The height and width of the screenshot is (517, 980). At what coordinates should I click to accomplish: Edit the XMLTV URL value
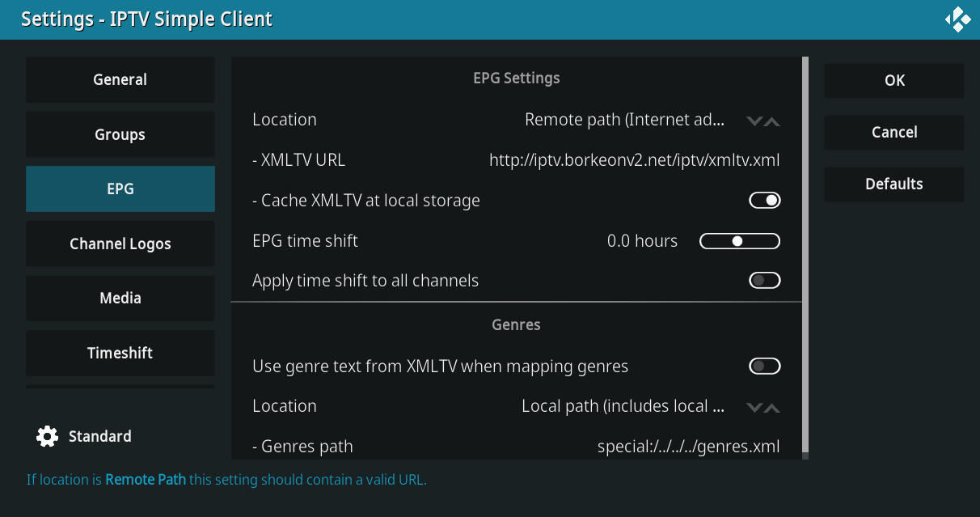tap(635, 160)
